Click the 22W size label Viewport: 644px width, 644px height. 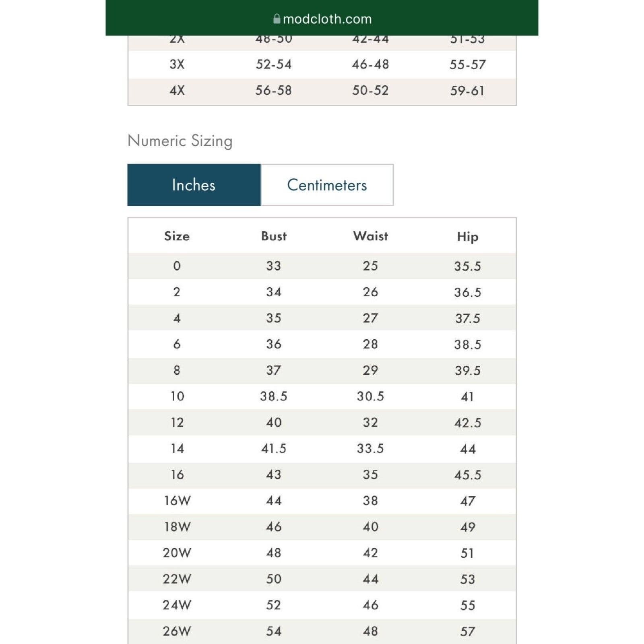click(177, 579)
